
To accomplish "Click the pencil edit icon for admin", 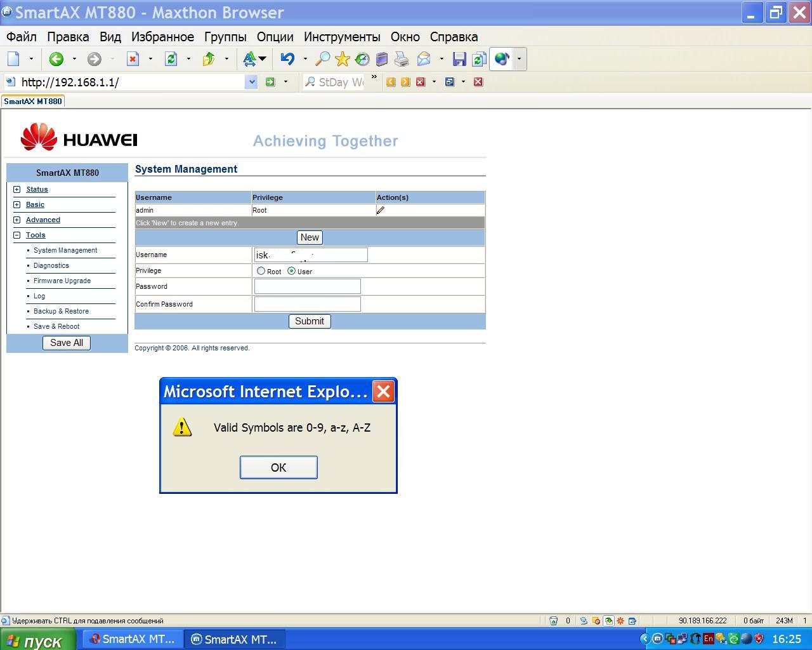I will pyautogui.click(x=381, y=210).
